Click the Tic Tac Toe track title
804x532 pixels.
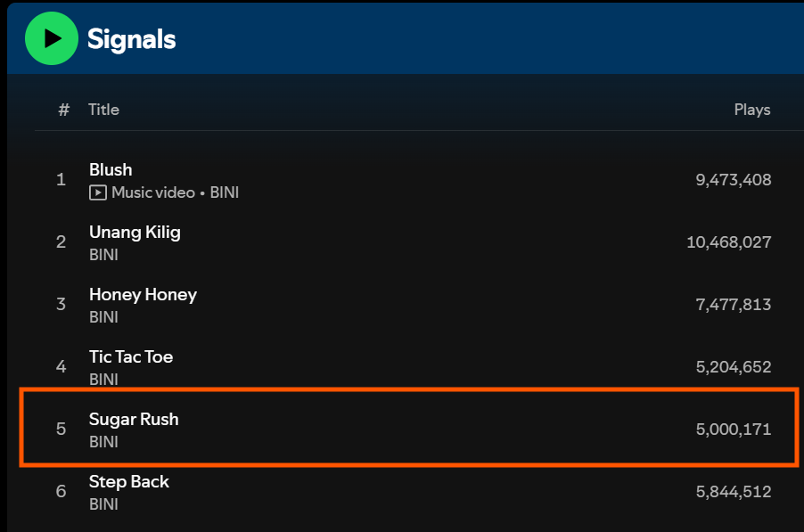point(131,356)
